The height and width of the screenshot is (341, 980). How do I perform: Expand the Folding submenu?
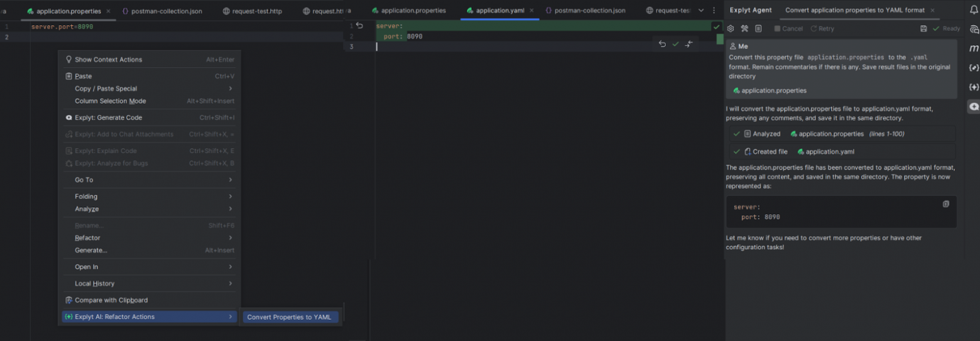coord(150,197)
